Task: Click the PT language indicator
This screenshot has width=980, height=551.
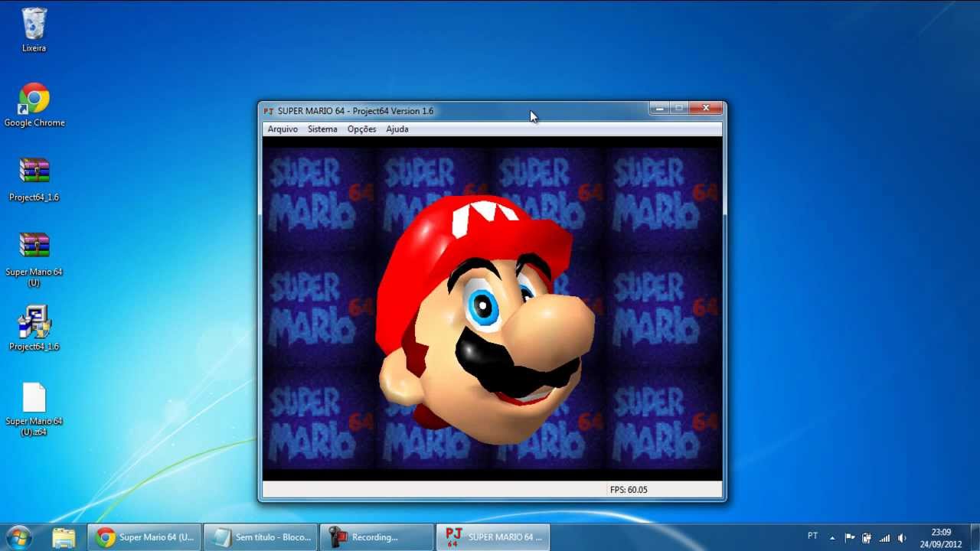Action: tap(812, 536)
